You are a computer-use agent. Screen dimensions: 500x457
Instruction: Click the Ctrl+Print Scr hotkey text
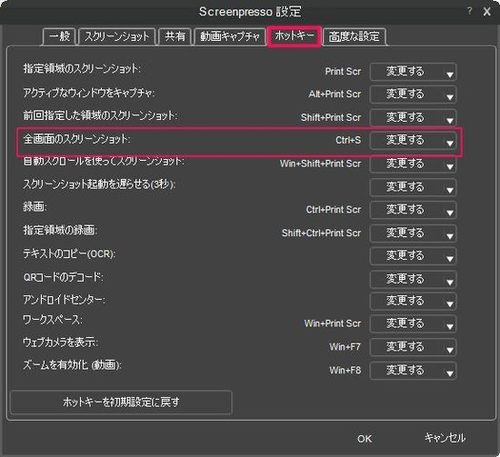[x=333, y=210]
